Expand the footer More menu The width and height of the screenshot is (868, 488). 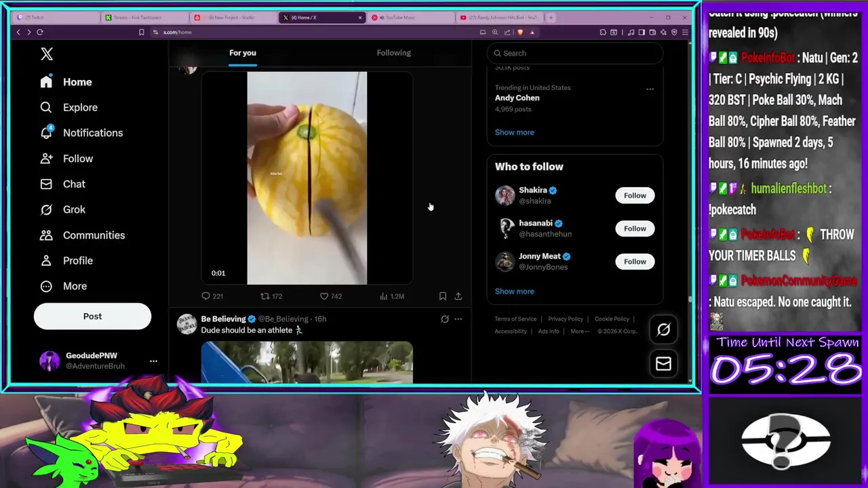point(580,331)
